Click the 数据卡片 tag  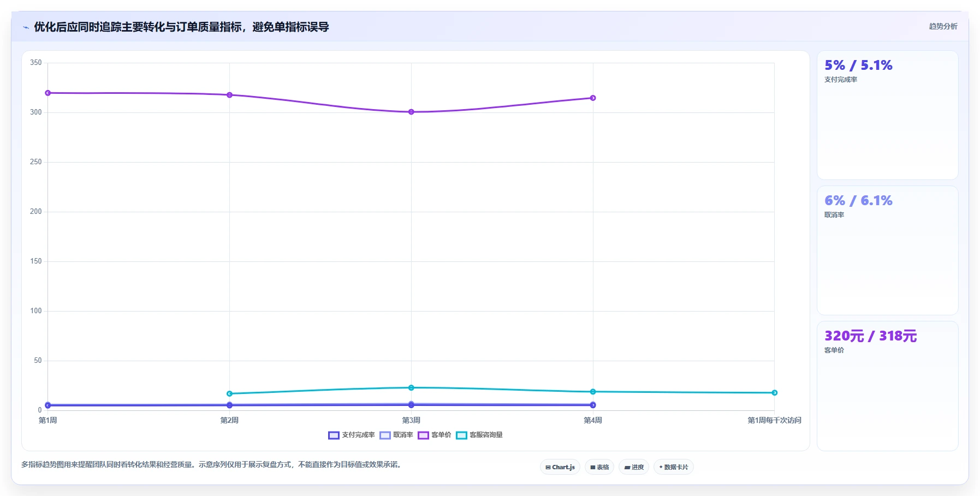(x=674, y=467)
